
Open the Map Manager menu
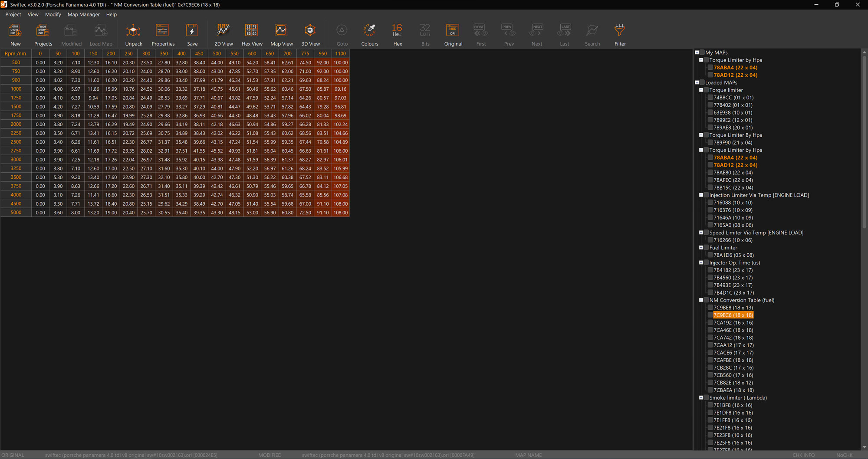click(83, 14)
